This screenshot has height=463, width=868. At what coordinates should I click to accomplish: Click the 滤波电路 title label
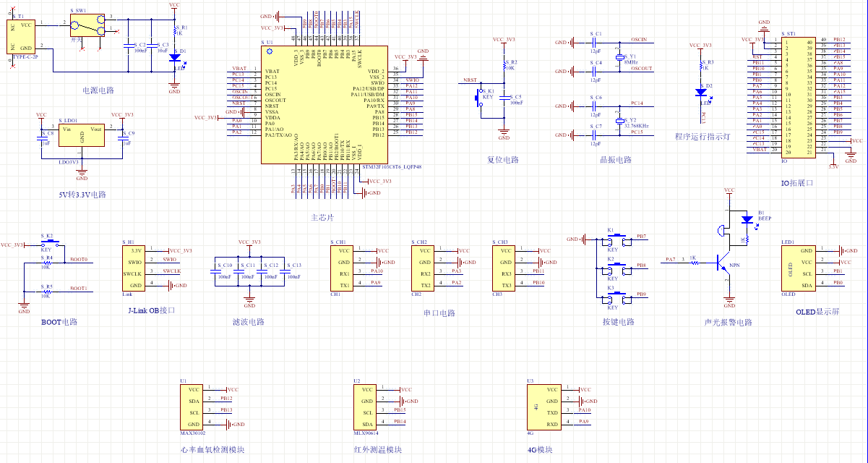pyautogui.click(x=249, y=322)
